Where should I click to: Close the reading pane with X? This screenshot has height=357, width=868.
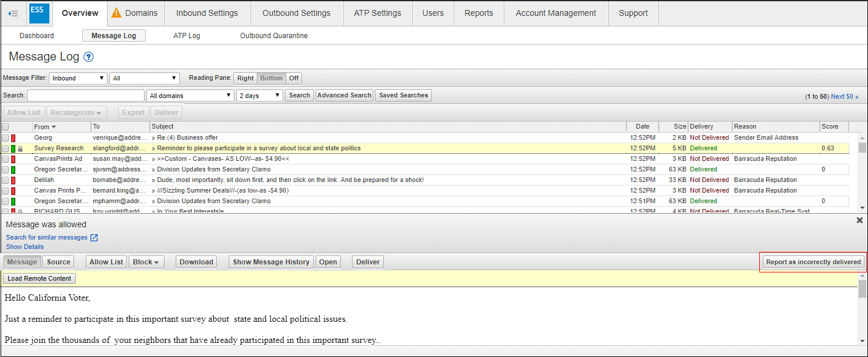(859, 220)
